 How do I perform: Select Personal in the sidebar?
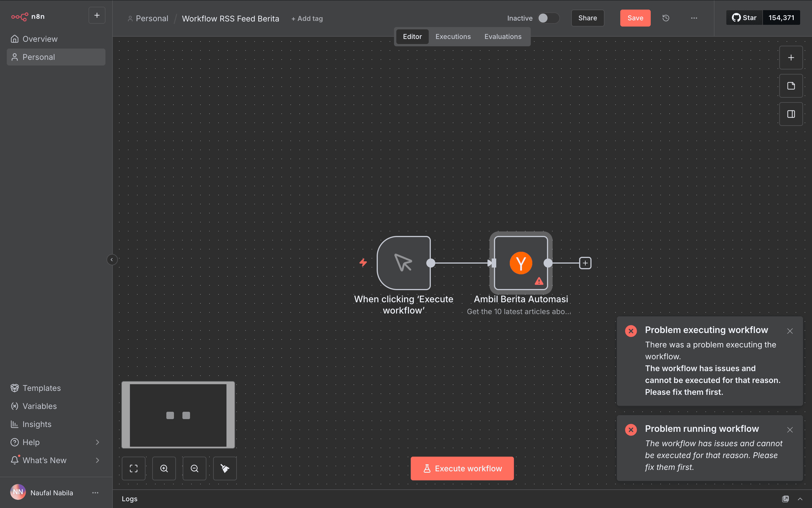coord(56,57)
